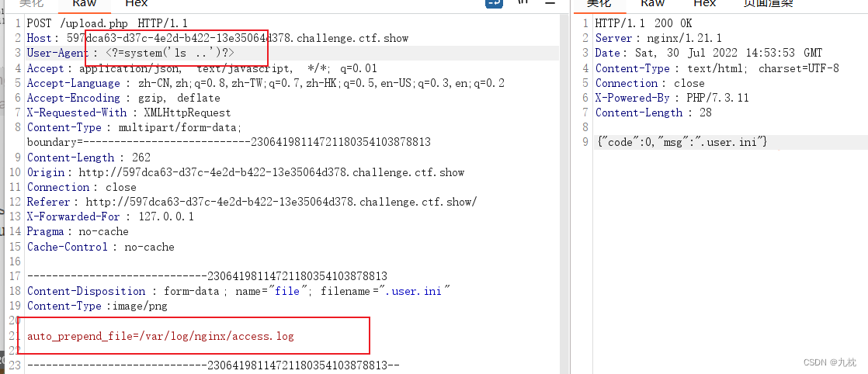The width and height of the screenshot is (868, 374).
Task: Click Server: nginx/1.21.1 response header
Action: click(658, 38)
